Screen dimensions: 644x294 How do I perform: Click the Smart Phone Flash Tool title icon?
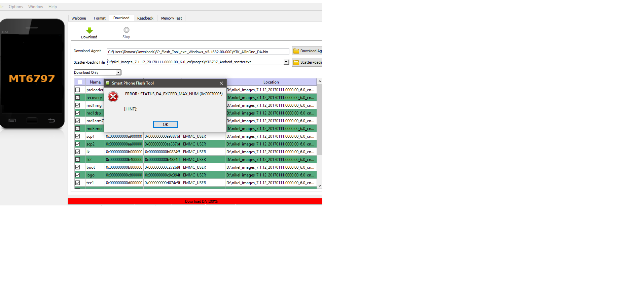tap(108, 83)
